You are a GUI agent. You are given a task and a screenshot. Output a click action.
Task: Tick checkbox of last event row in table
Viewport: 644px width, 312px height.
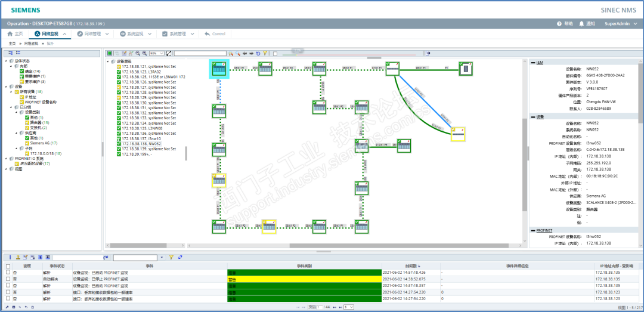click(x=8, y=299)
